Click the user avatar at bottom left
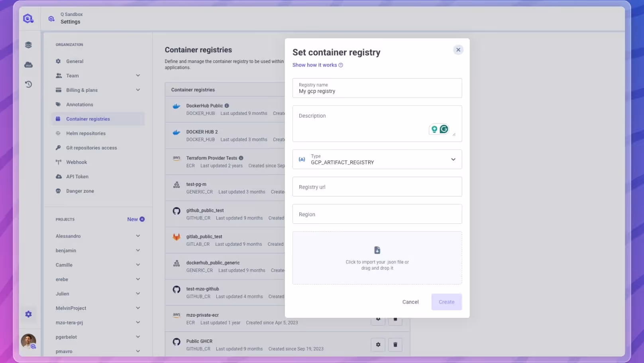Screen dimensions: 644x363 tap(28, 341)
